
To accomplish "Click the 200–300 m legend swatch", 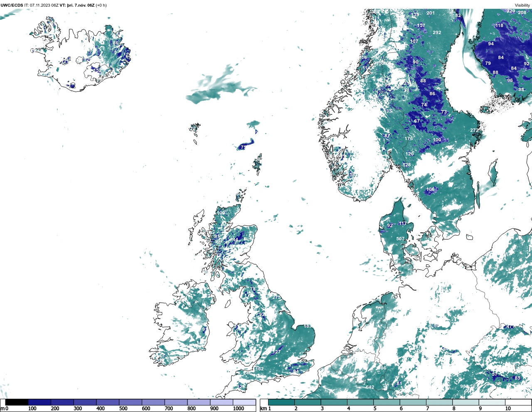I will pyautogui.click(x=62, y=402).
